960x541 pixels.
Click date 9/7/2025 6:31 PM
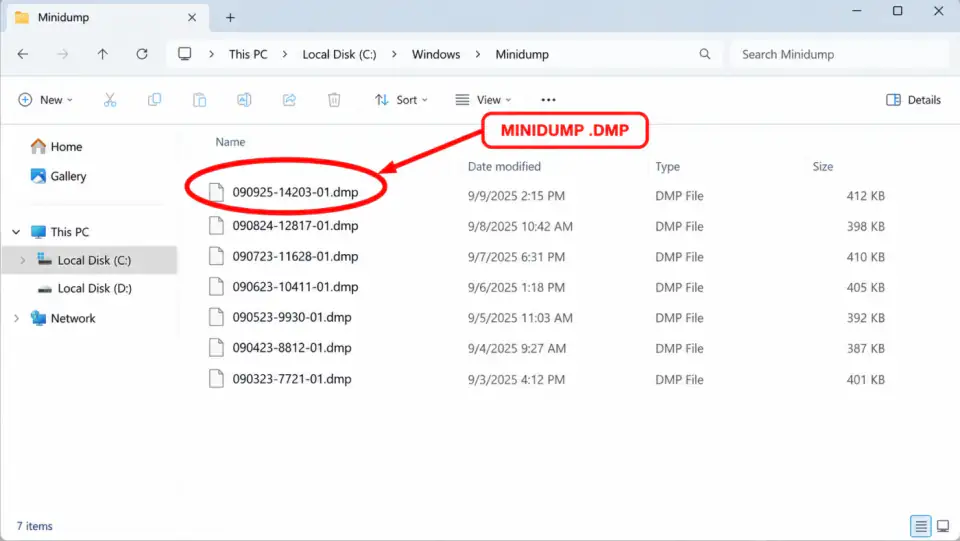coord(516,257)
